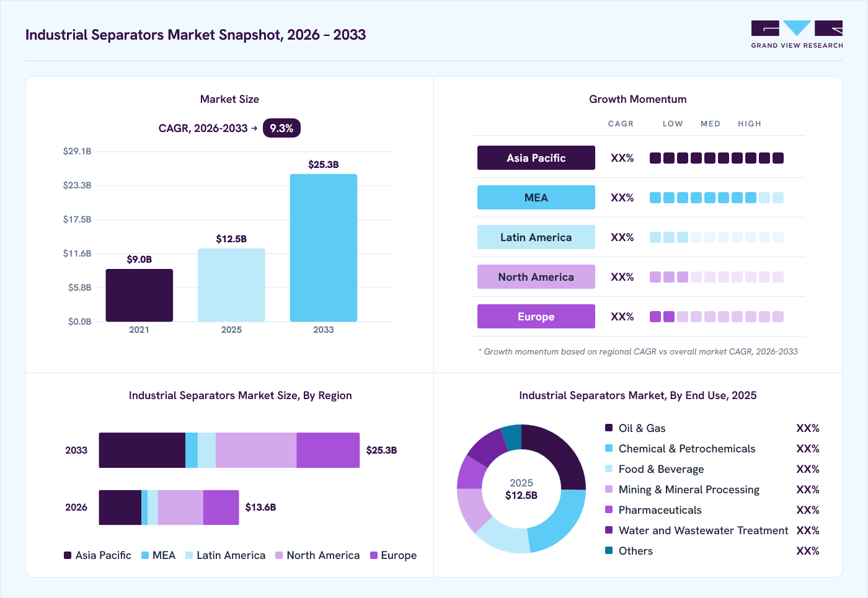
Task: Click the Pharmaceuticals legend swatch
Action: 609,509
